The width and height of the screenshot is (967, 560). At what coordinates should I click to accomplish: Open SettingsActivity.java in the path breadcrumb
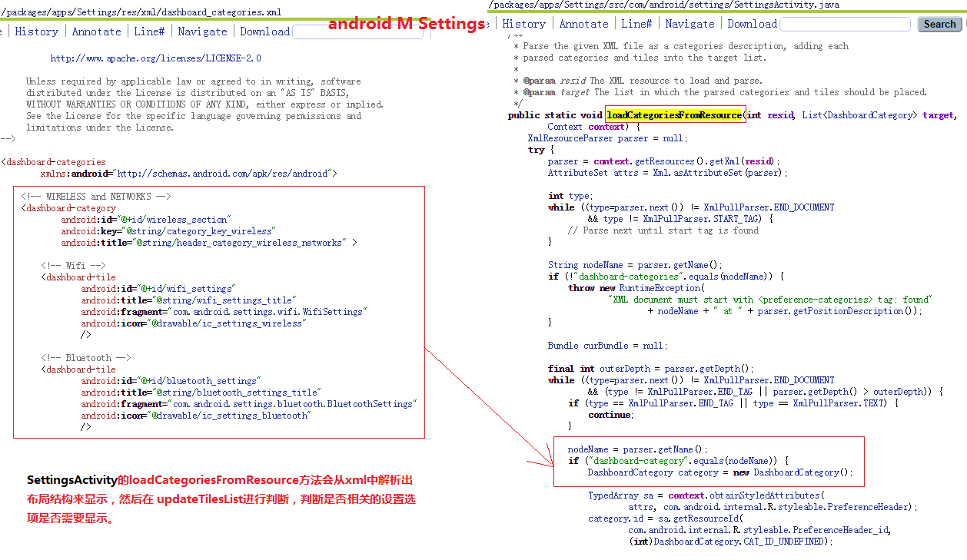pyautogui.click(x=785, y=5)
